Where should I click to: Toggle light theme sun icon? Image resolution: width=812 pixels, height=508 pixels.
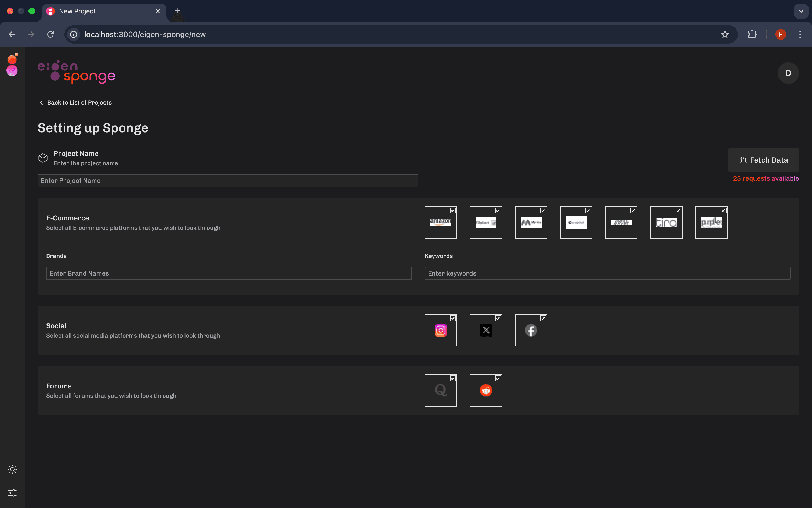click(12, 469)
